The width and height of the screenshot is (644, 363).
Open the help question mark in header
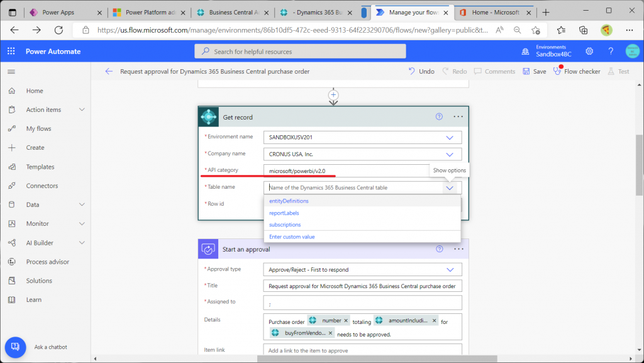(611, 52)
